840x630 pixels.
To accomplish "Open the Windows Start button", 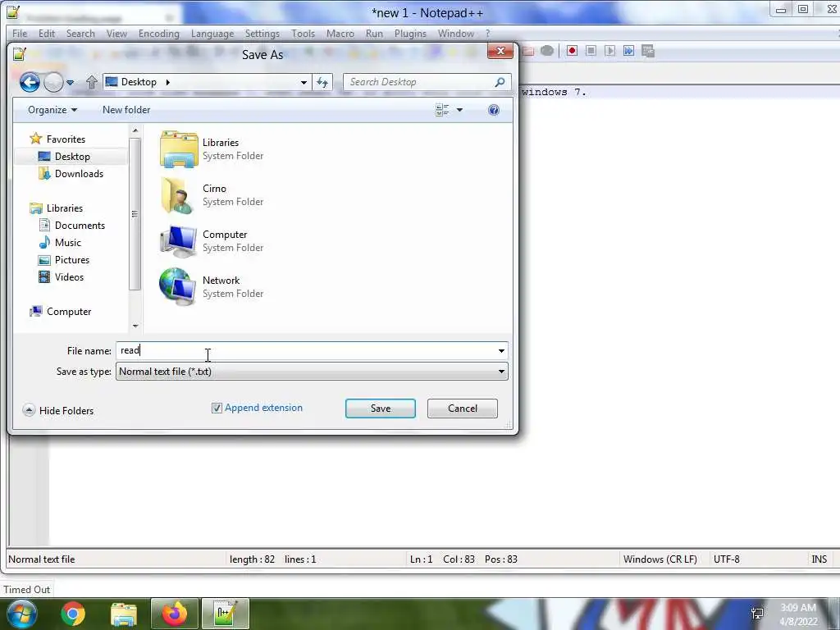I will pos(22,614).
